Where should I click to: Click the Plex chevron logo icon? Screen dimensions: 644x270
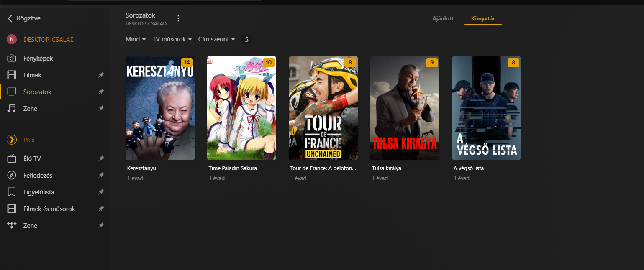click(12, 140)
